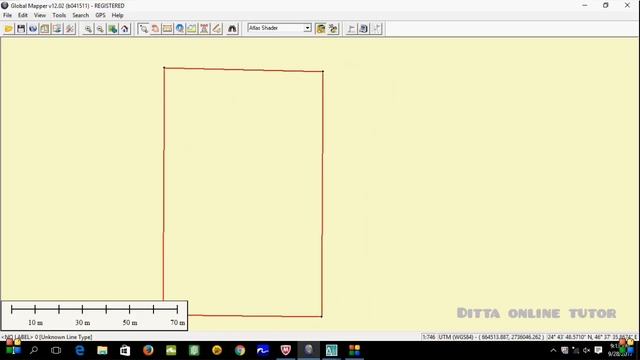Screen dimensions: 640x360
Task: Open the Windows Store taskbar icon
Action: coord(125,350)
